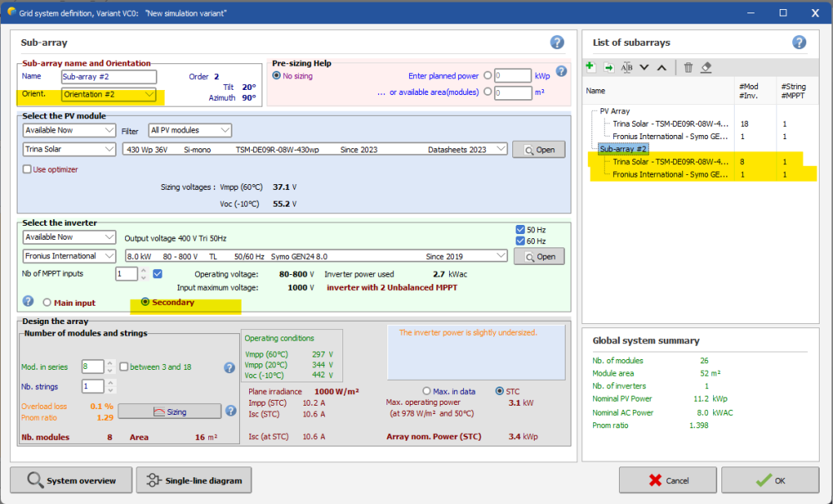The image size is (833, 504).
Task: Uncheck the 60 Hz checkbox
Action: tap(521, 241)
